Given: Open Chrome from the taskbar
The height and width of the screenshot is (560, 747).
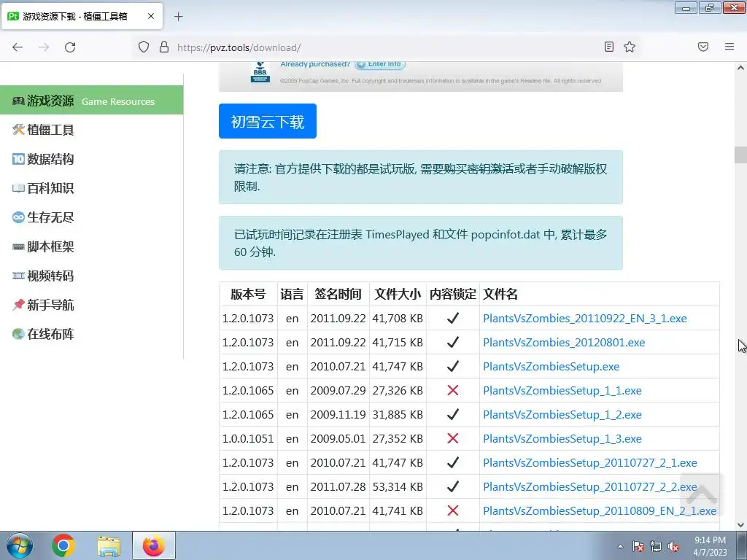Looking at the screenshot, I should [x=63, y=545].
